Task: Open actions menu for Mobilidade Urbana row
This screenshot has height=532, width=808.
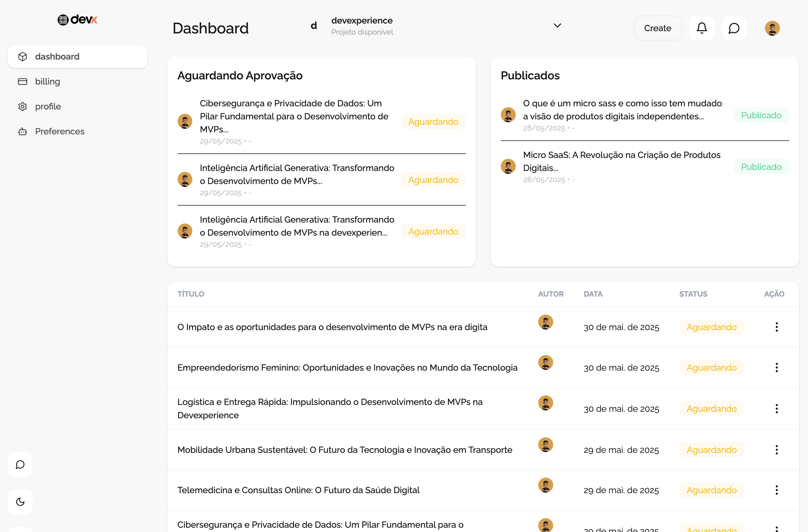Action: (777, 450)
